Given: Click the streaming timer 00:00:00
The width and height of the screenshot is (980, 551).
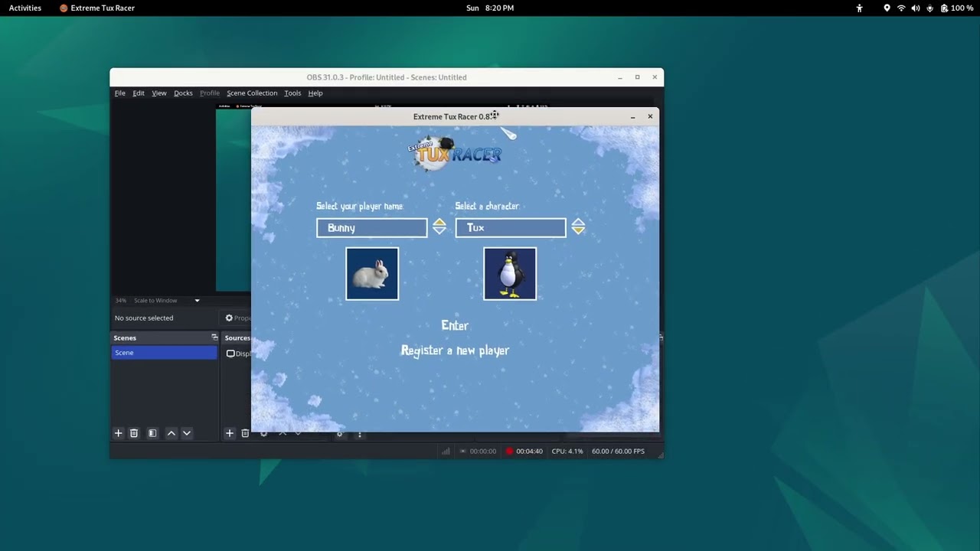Looking at the screenshot, I should pos(483,452).
